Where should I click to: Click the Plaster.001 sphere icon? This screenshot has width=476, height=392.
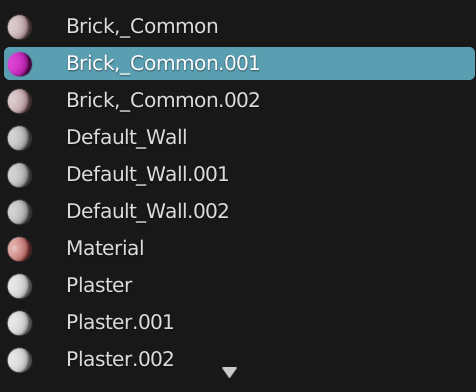20,323
